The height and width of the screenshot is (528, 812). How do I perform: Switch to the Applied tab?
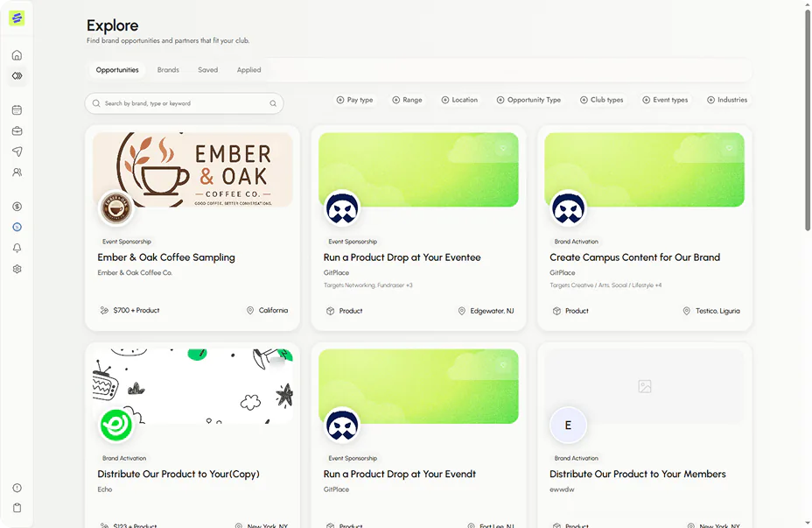tap(249, 70)
